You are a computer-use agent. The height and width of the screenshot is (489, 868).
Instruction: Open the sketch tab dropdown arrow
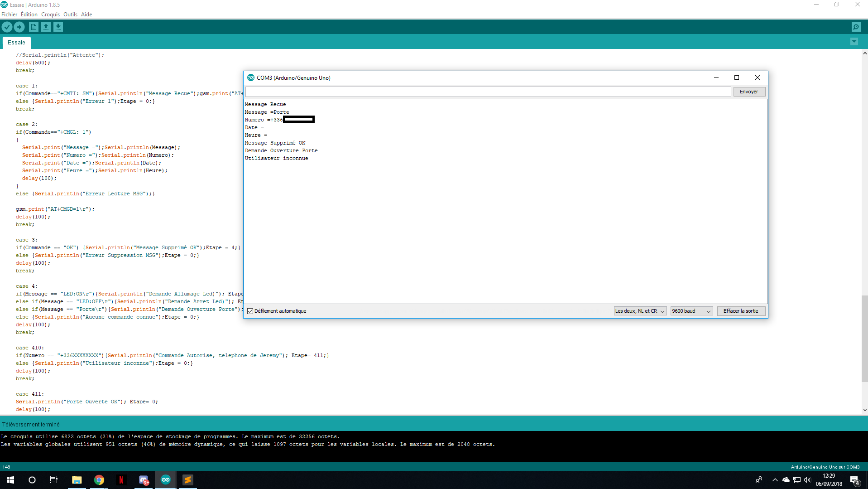click(x=854, y=42)
